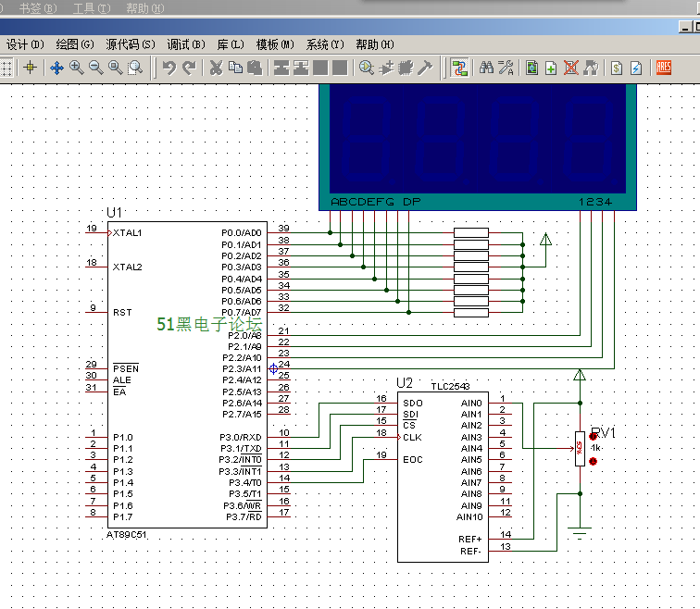
Task: Exit to the parent sheet
Action: [x=591, y=68]
